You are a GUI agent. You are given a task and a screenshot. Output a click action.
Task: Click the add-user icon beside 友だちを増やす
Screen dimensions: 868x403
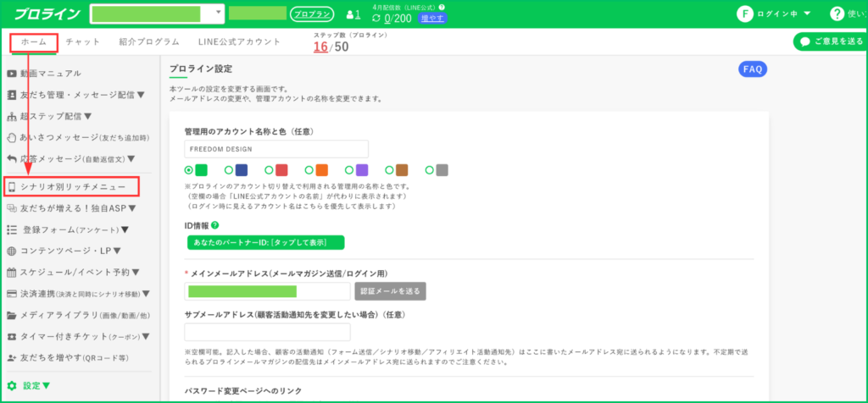pos(12,357)
